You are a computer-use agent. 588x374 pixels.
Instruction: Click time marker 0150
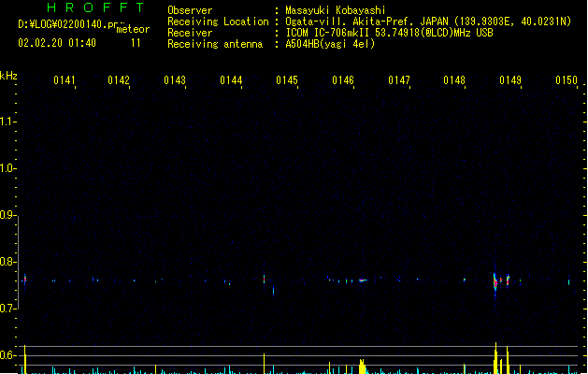pyautogui.click(x=566, y=80)
